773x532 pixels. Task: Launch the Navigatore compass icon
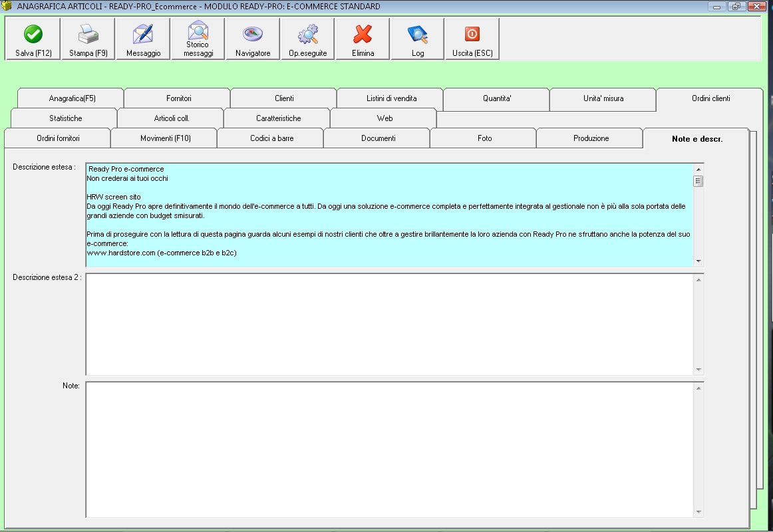253,39
